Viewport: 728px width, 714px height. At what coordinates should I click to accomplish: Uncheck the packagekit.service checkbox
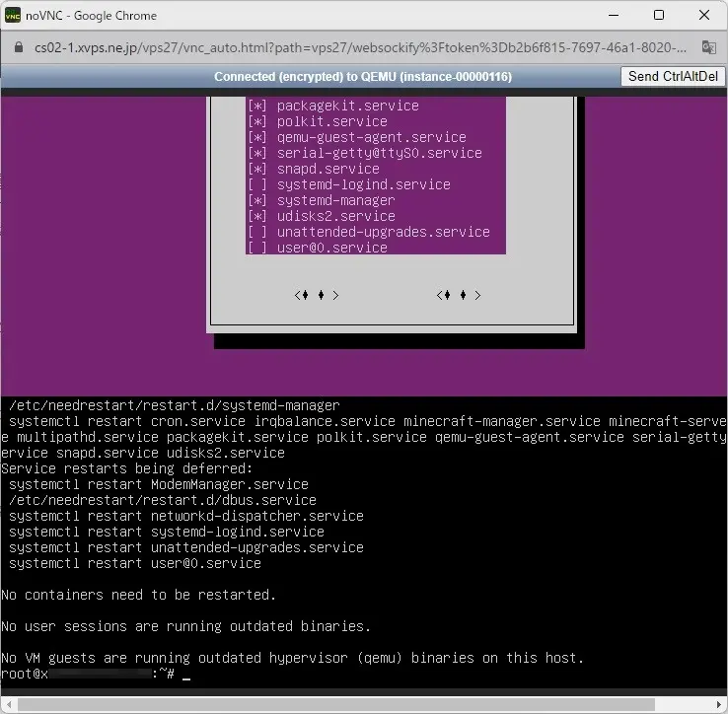click(257, 106)
